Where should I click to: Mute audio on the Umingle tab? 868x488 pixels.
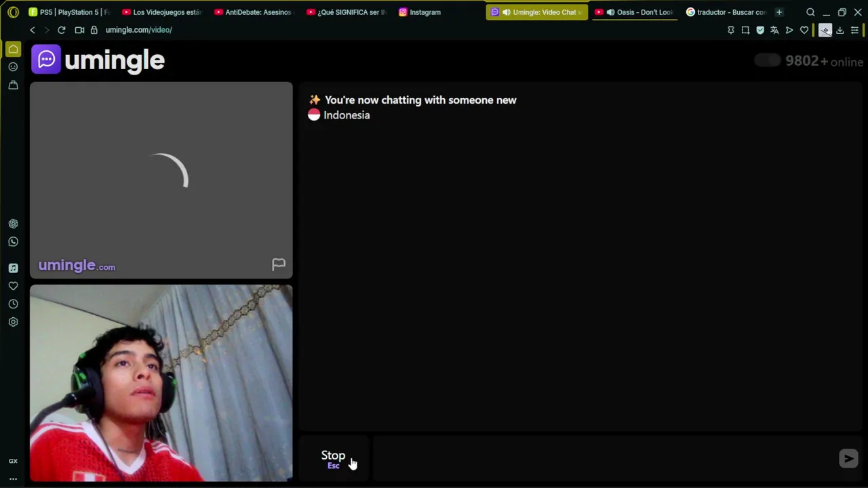(x=506, y=12)
